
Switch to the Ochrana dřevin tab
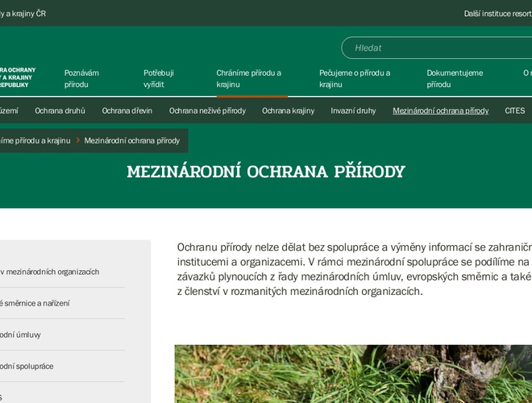[x=127, y=110]
